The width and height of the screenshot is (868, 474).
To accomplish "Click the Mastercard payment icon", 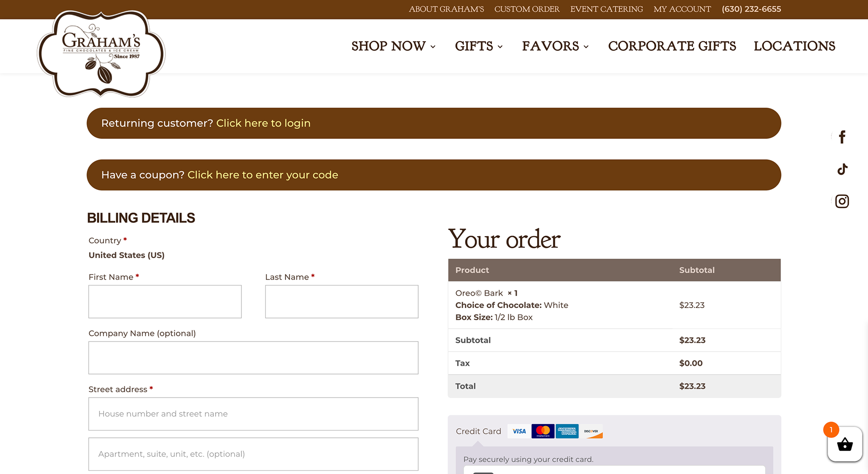I will [543, 431].
